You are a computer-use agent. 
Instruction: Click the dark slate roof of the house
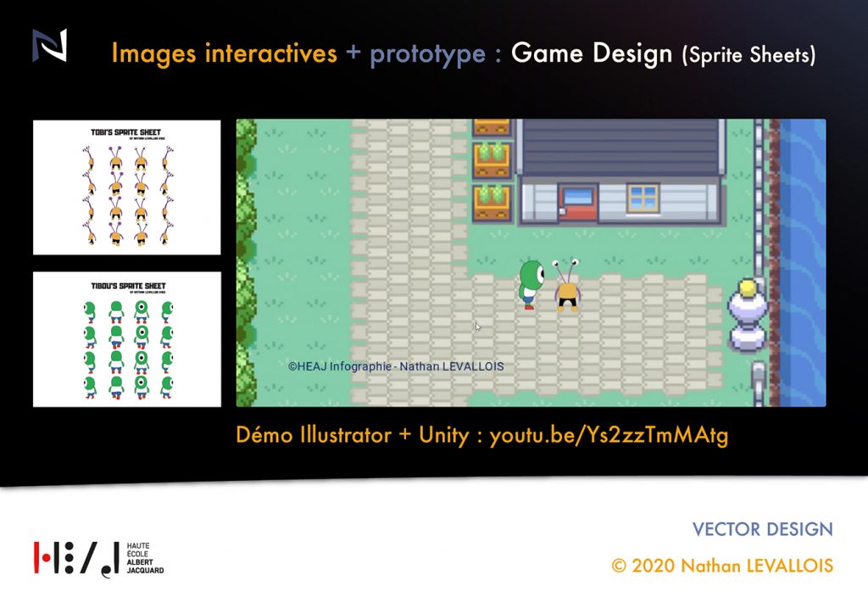[x=621, y=148]
